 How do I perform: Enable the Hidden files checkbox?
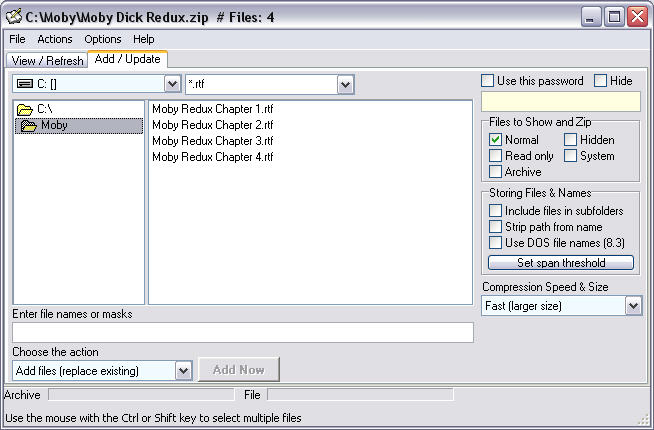pos(570,140)
